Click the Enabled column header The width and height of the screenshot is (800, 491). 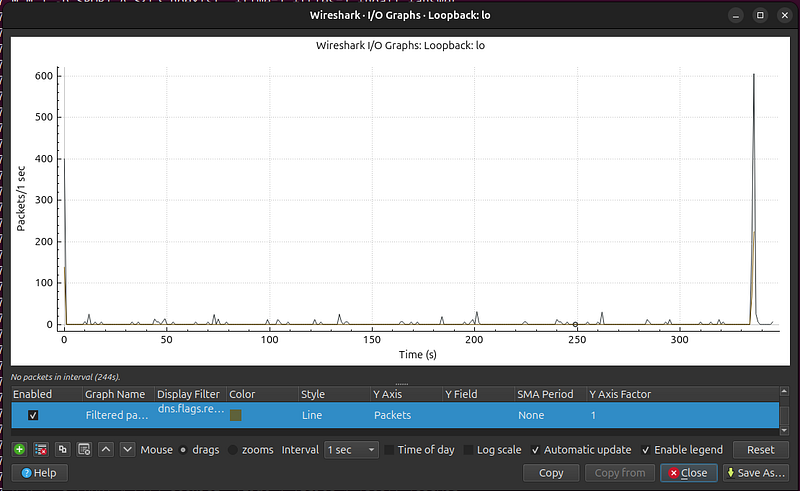pyautogui.click(x=46, y=394)
